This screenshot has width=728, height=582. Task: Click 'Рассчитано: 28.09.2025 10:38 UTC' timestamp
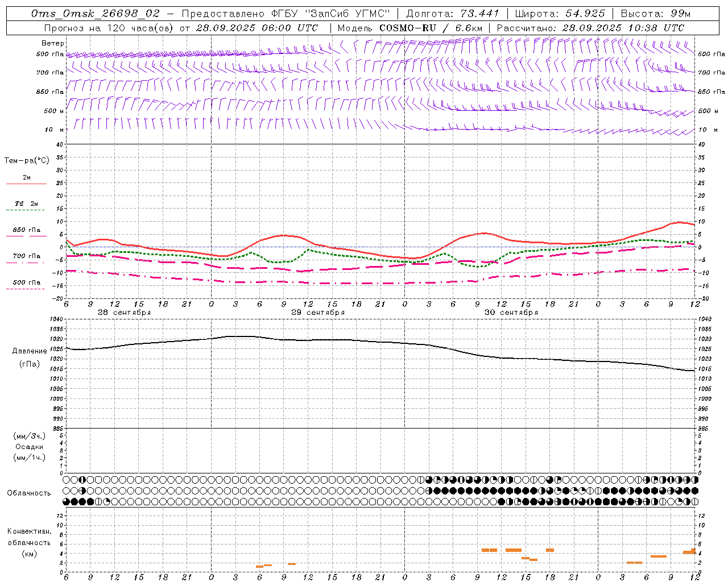click(590, 27)
